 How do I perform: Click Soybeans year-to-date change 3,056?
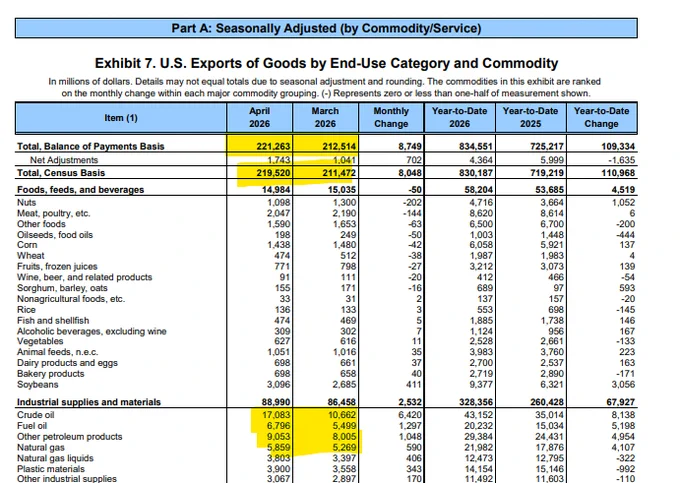(623, 385)
